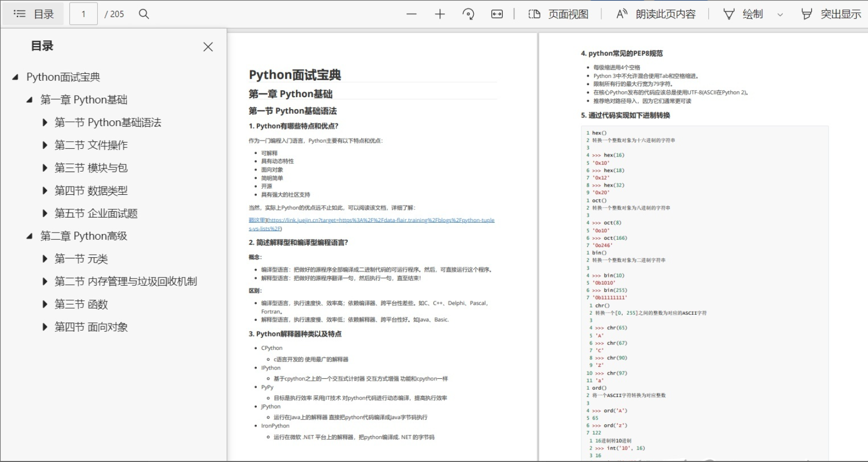Zoom in with the plus icon

pyautogui.click(x=440, y=14)
